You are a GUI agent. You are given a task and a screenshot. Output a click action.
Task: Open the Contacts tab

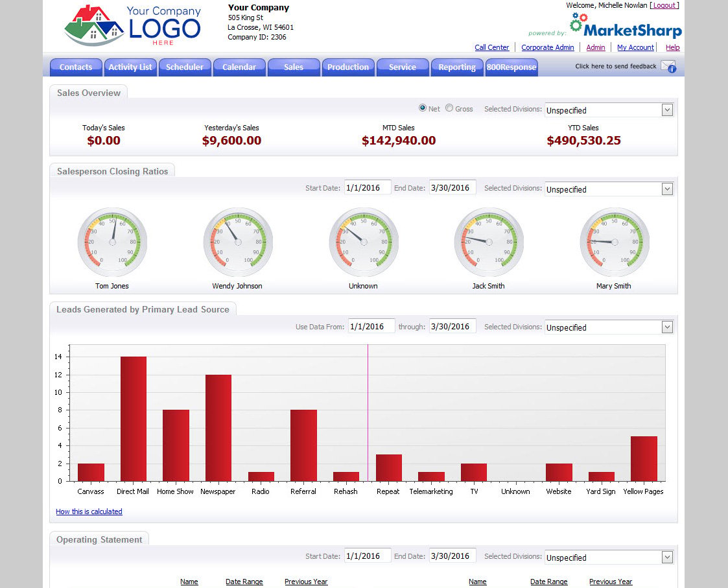(x=76, y=67)
